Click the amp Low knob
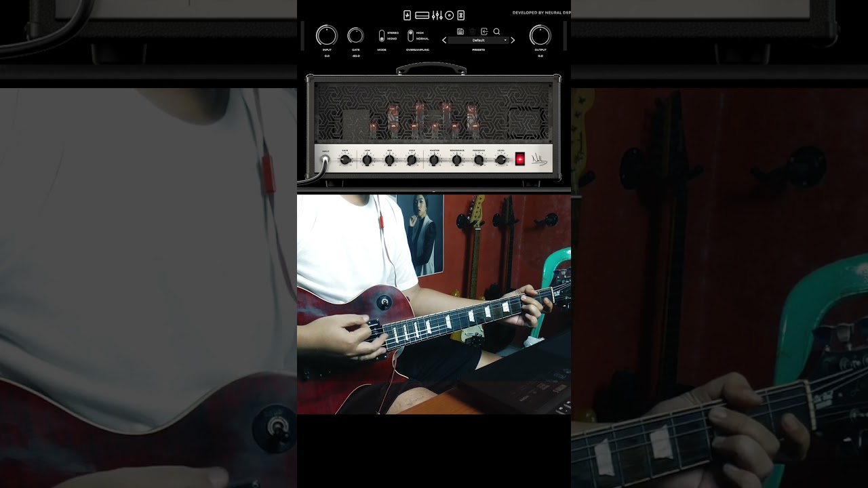Screen dimensions: 868x488 click(x=367, y=160)
